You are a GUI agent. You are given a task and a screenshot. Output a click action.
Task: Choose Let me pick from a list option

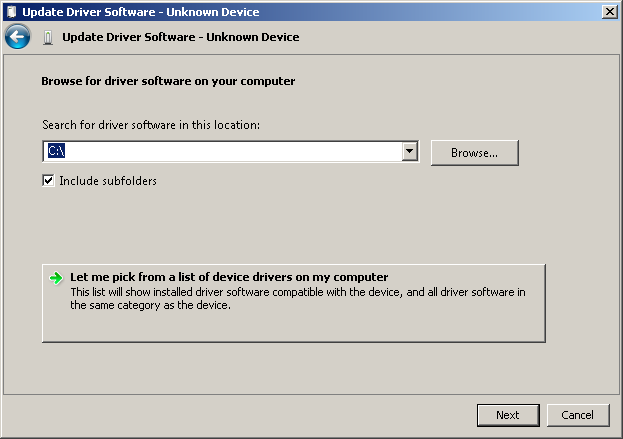[x=229, y=277]
